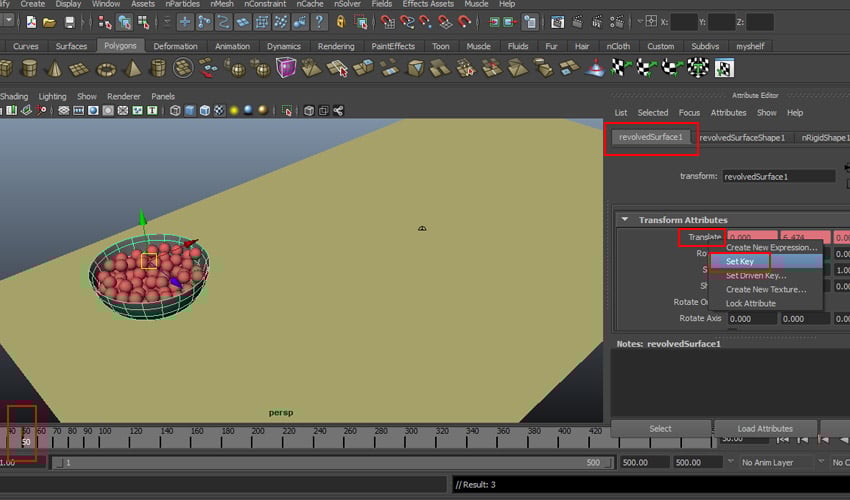The image size is (850, 500).
Task: Open the No Anim Layer dropdown
Action: pyautogui.click(x=770, y=463)
